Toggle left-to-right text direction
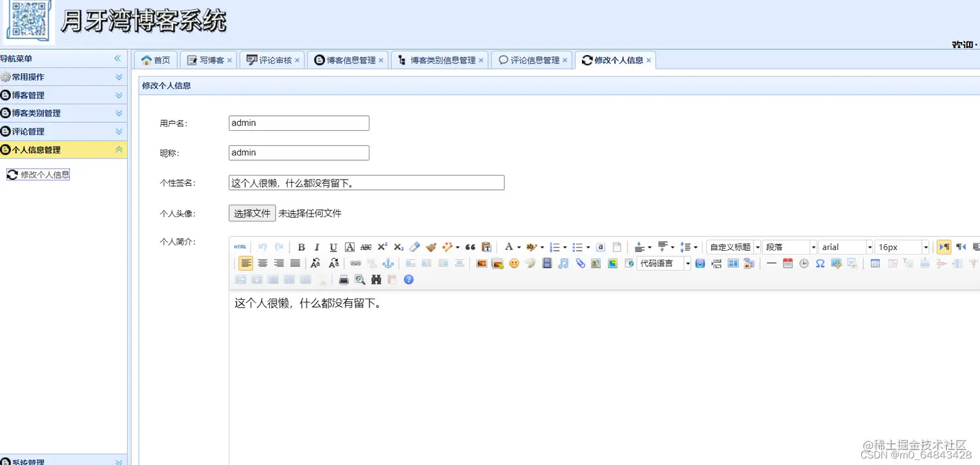Viewport: 980px width, 465px height. (x=944, y=247)
